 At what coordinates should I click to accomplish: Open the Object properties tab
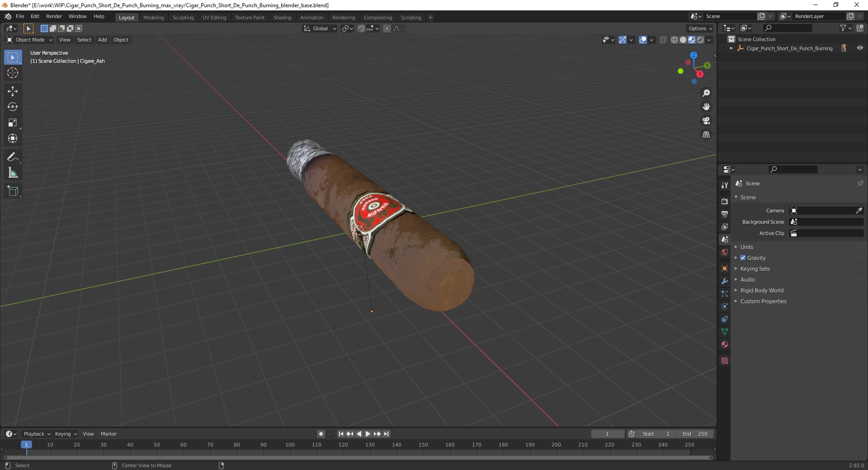[725, 268]
